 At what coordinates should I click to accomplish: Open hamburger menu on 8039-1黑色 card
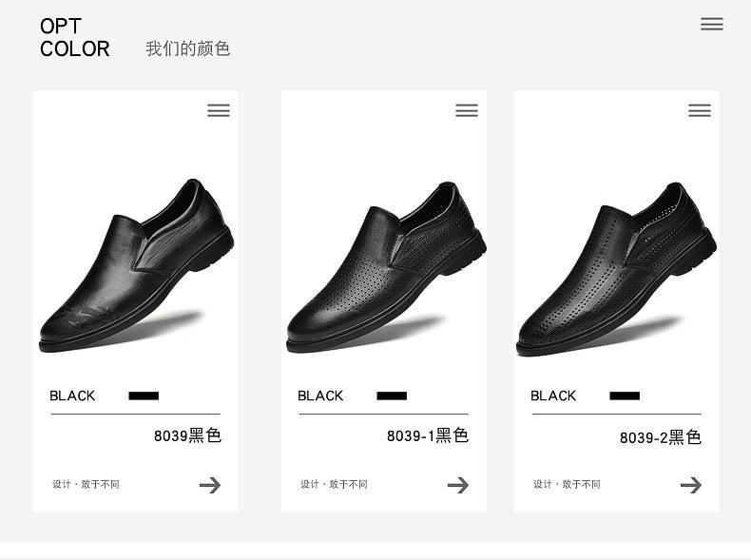pos(467,110)
